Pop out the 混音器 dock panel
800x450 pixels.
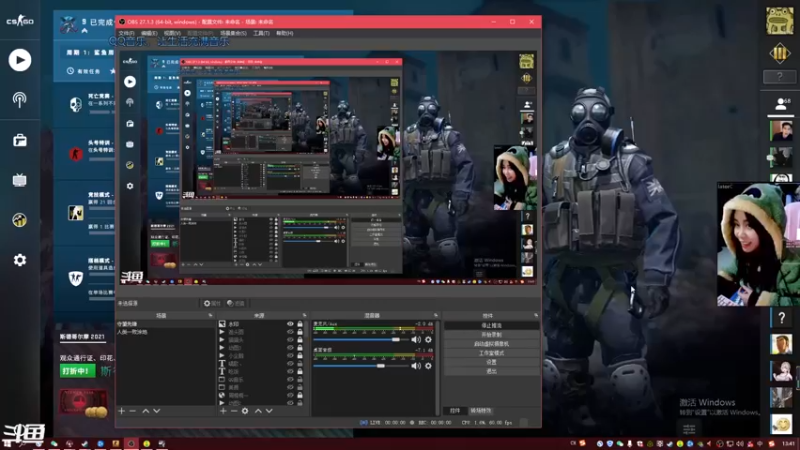(x=436, y=315)
